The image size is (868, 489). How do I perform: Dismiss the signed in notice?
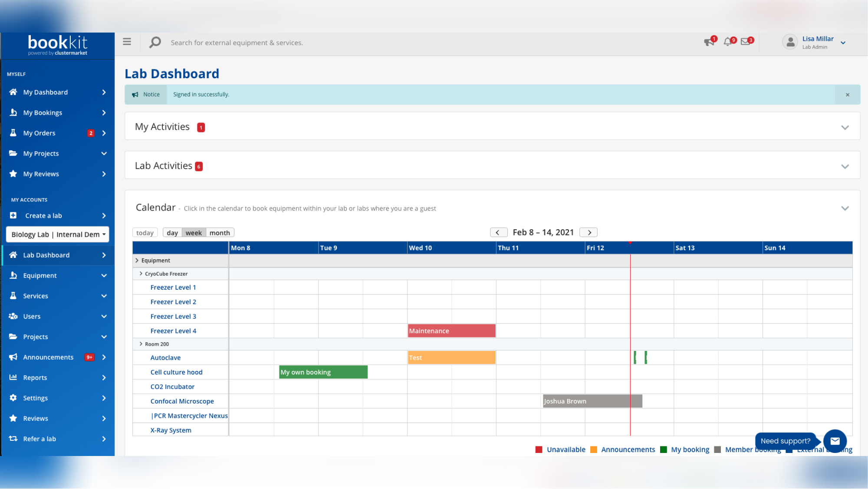click(847, 95)
